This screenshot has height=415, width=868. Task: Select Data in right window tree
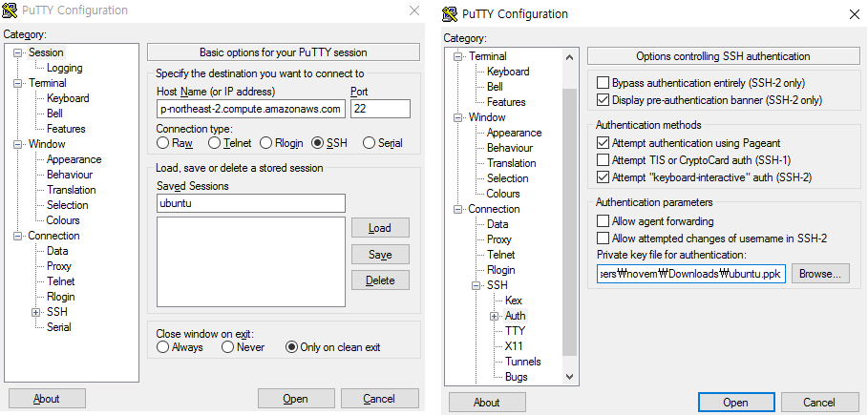pos(498,224)
